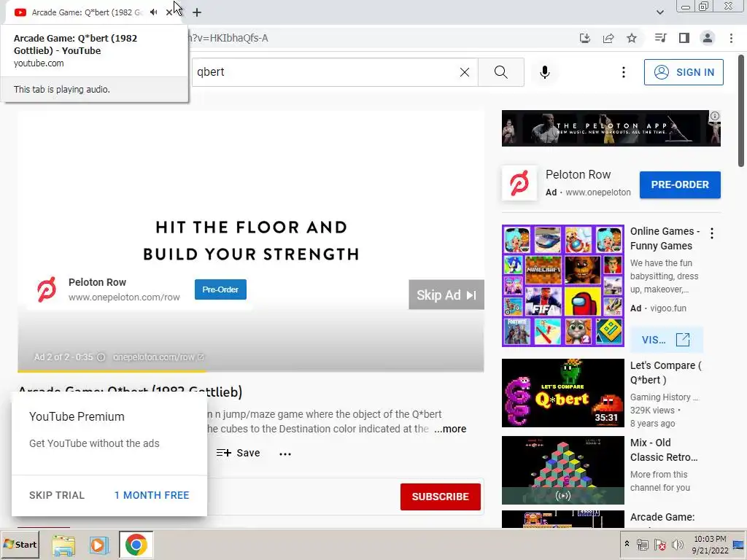Open Chrome's three-dot menu
Image resolution: width=747 pixels, height=560 pixels.
731,38
